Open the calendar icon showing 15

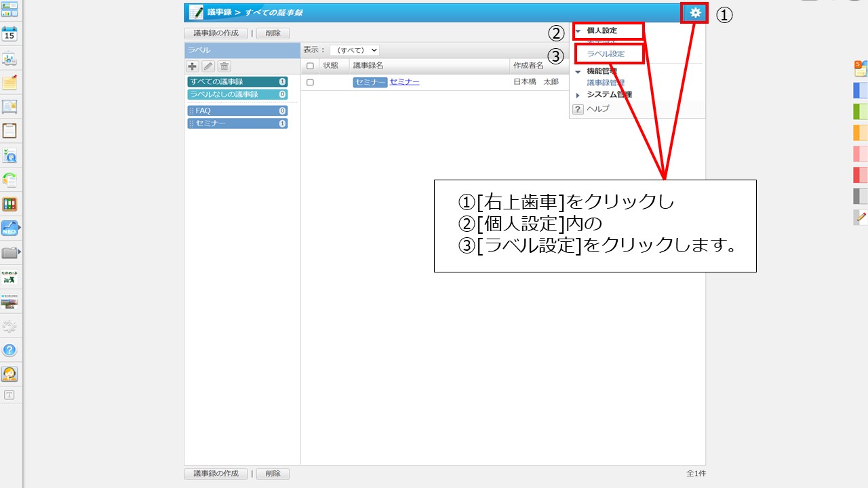point(9,33)
